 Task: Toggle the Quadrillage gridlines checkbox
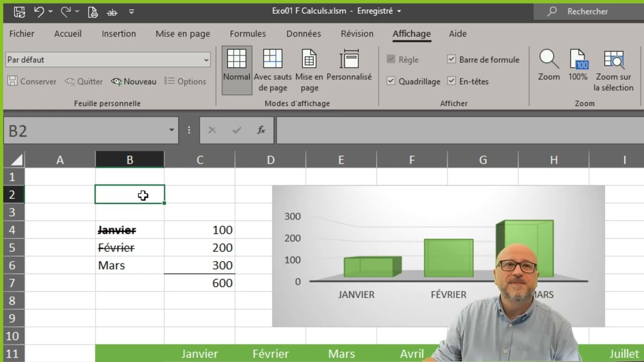pyautogui.click(x=391, y=81)
